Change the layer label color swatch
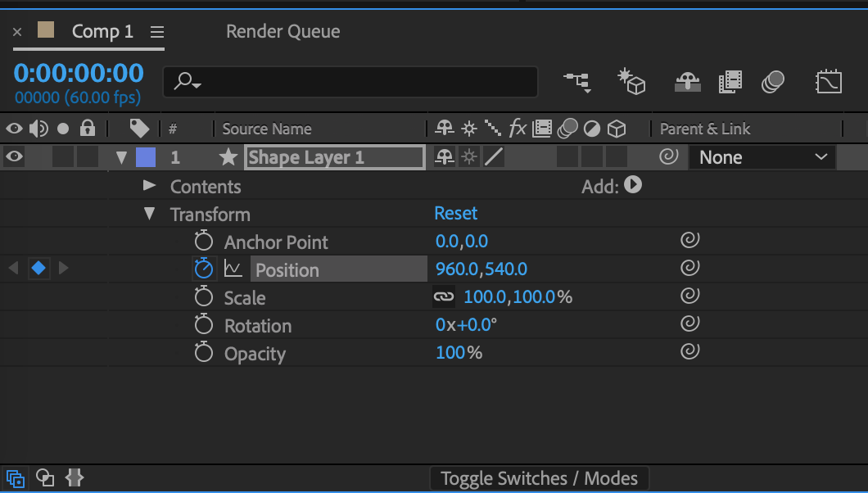Screen dimensions: 868x493 (x=146, y=157)
